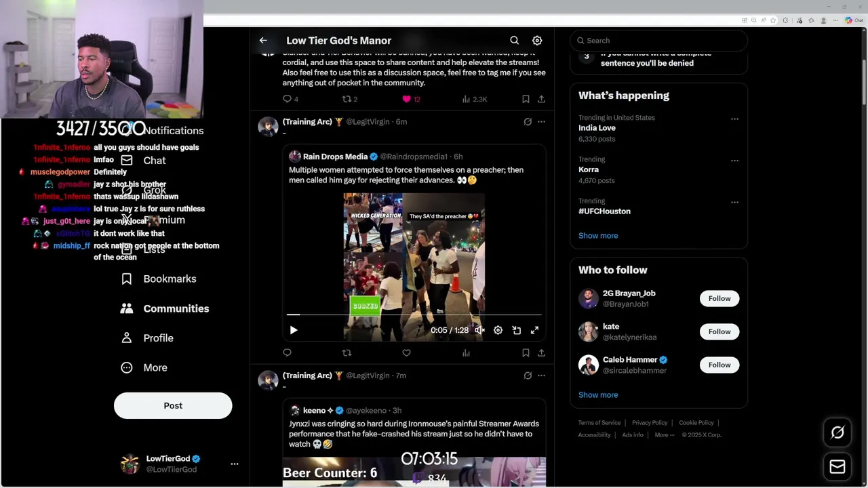Follow Caleb Hammer
The image size is (868, 488).
point(719,365)
